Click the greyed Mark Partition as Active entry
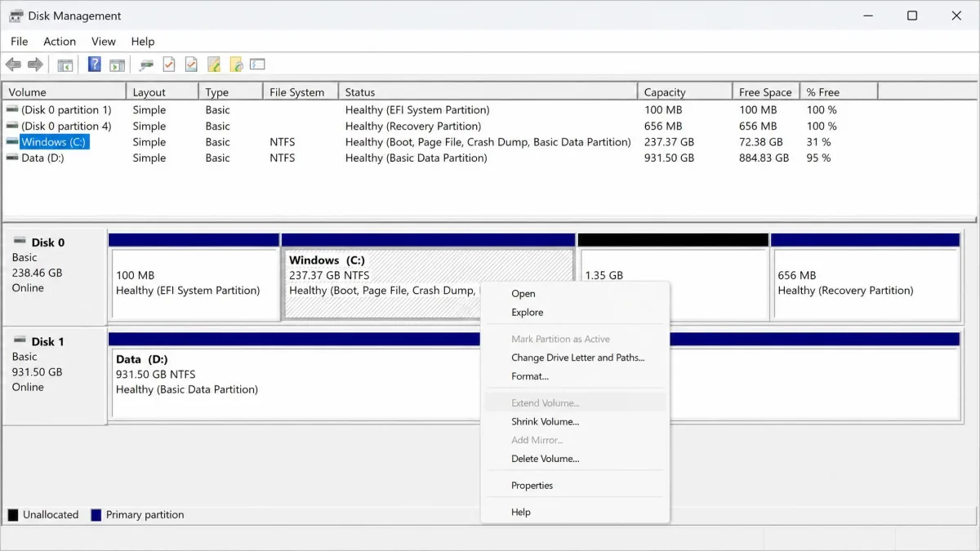 [575, 340]
